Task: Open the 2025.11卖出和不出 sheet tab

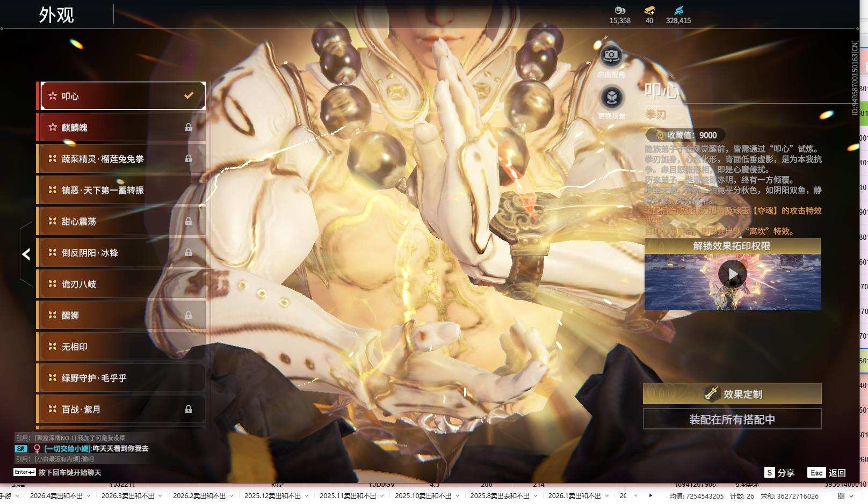Action: click(348, 496)
